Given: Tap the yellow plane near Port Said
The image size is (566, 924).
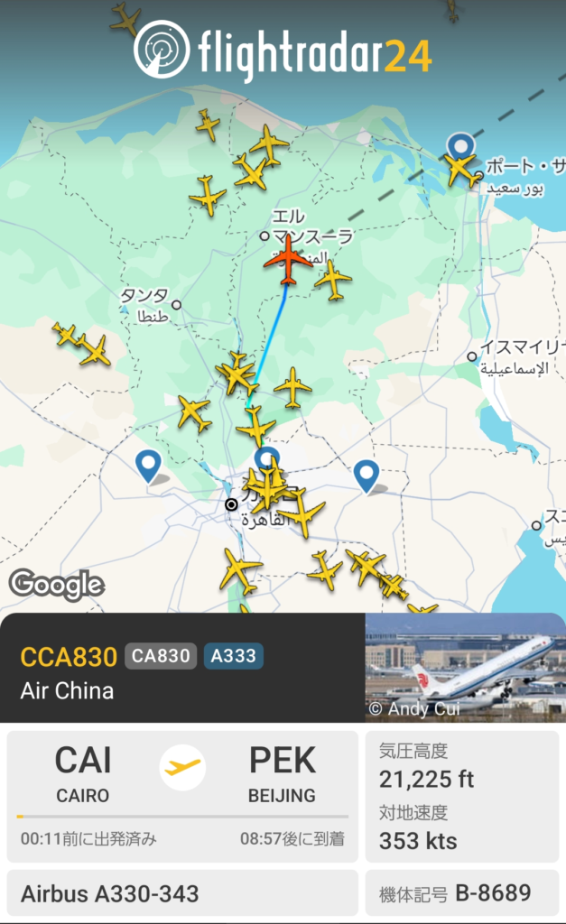Looking at the screenshot, I should click(461, 171).
